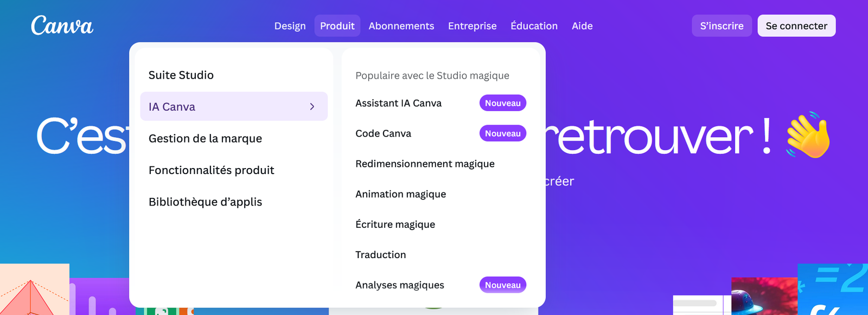868x315 pixels.
Task: Open the Éducation menu
Action: click(534, 25)
